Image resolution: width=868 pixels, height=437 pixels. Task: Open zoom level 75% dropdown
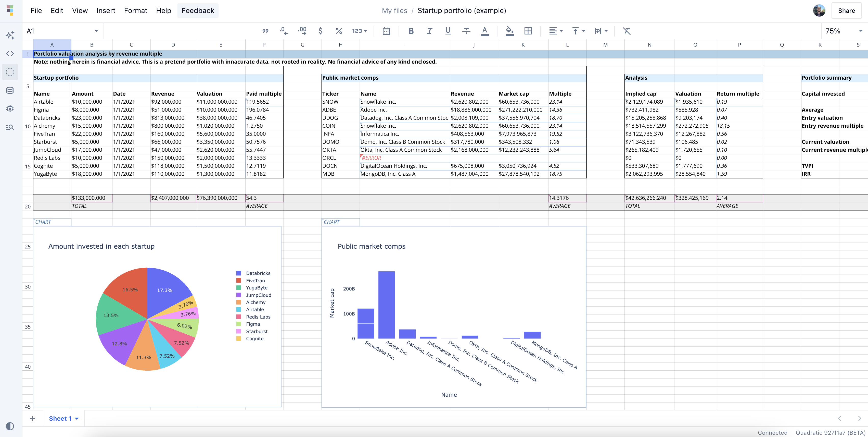(844, 31)
